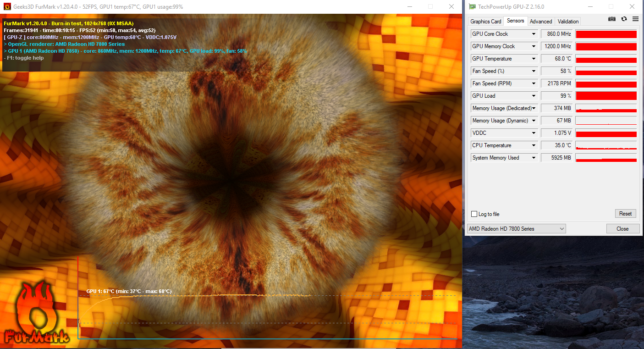Expand the GPU Core Clock sensor dropdown
The width and height of the screenshot is (644, 349).
pos(534,34)
